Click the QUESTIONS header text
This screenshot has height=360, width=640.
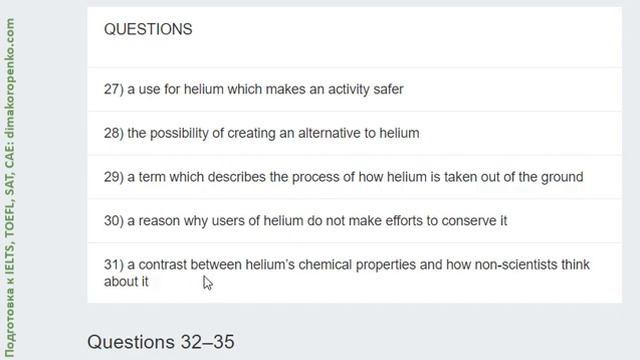(x=148, y=29)
